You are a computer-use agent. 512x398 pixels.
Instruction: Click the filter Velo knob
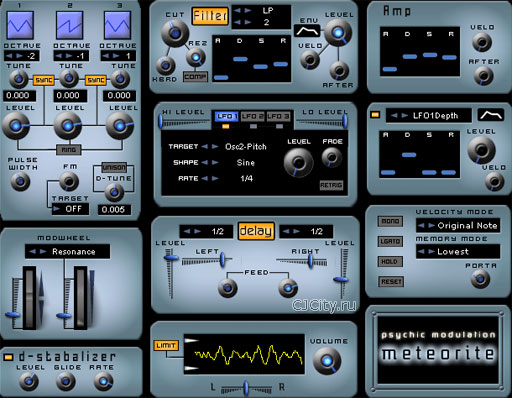[x=310, y=60]
